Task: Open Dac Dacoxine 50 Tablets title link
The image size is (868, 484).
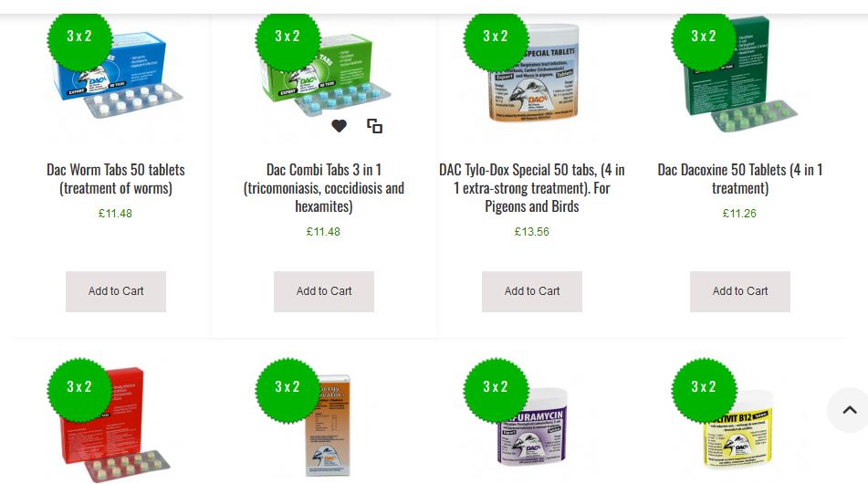Action: [x=740, y=179]
